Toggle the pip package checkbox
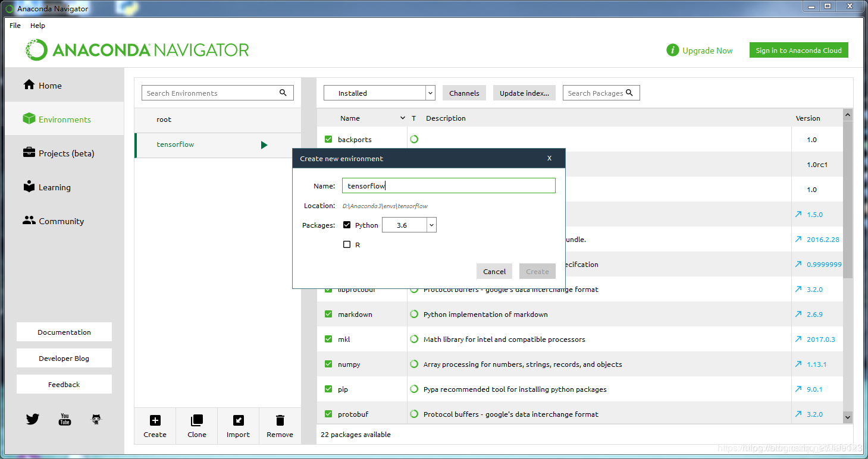Viewport: 868px width, 459px height. click(x=328, y=389)
